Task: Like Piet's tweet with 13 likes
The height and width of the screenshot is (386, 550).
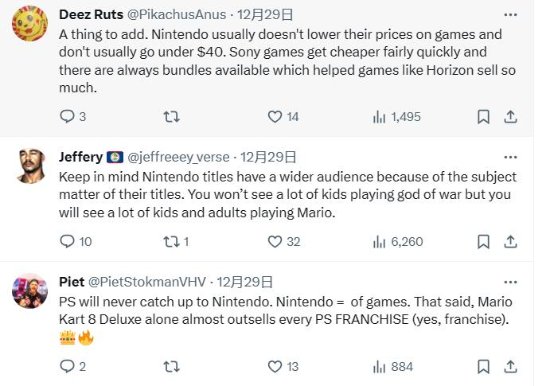Action: coord(283,366)
